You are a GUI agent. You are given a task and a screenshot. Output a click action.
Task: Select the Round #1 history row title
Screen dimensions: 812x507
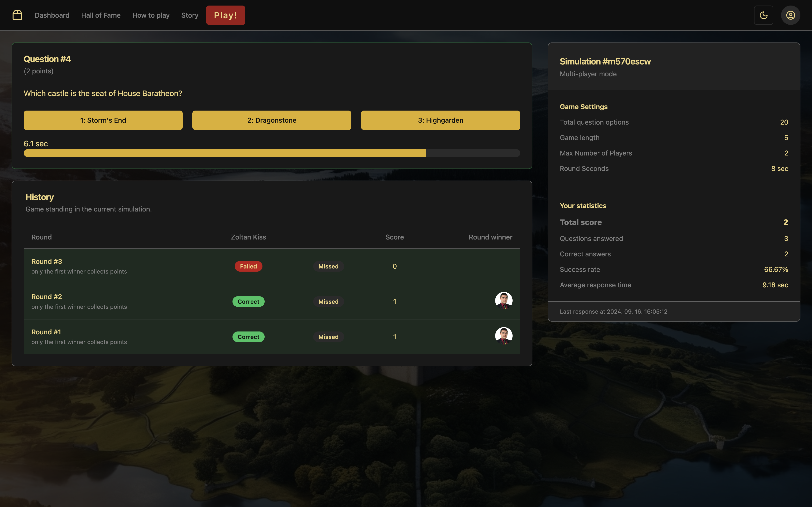(x=46, y=332)
